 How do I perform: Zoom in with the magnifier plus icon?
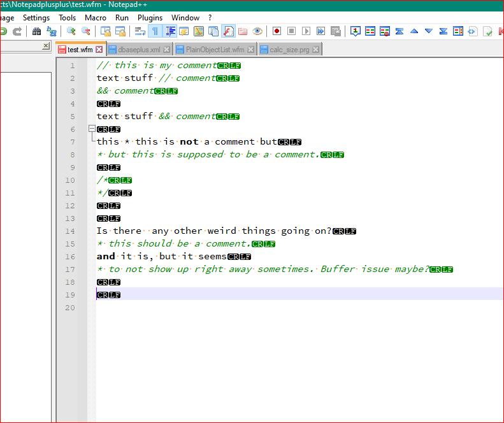pos(71,31)
